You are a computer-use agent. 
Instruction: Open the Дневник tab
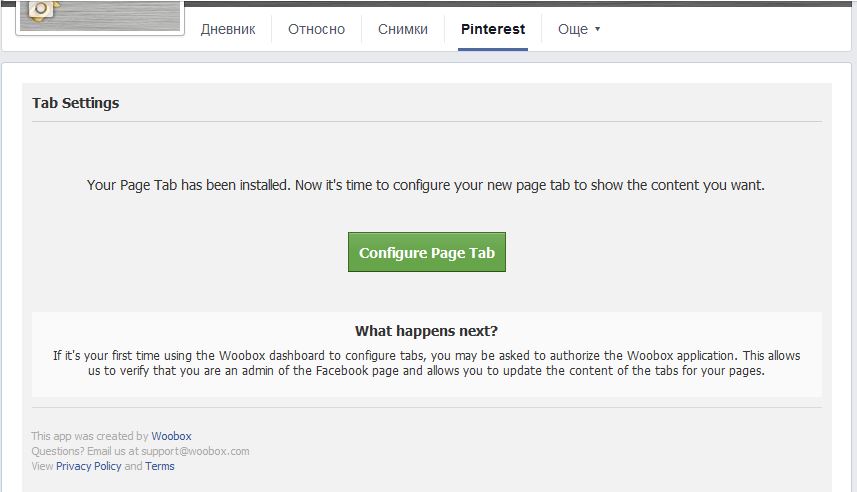[227, 29]
